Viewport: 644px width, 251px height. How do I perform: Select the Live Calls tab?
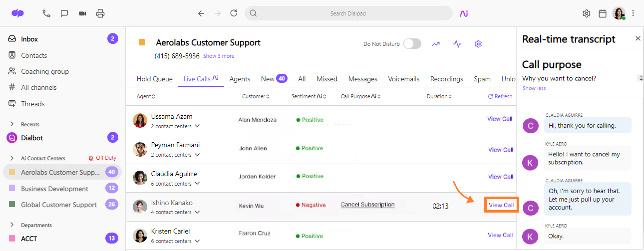click(x=201, y=79)
